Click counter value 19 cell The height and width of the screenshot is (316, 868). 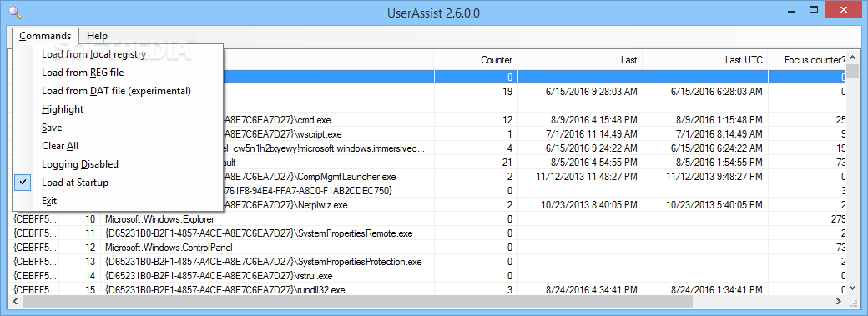(476, 92)
